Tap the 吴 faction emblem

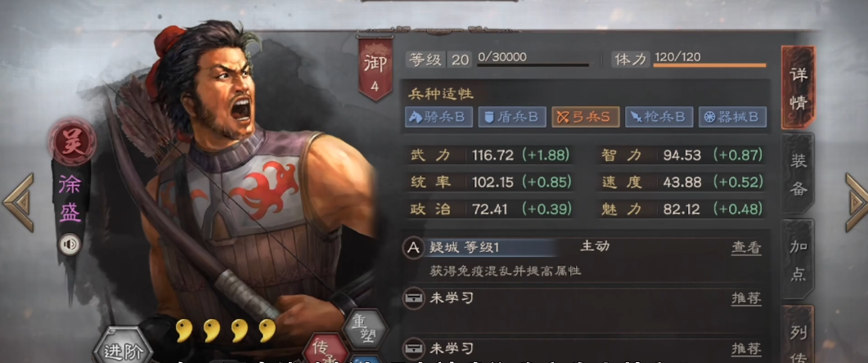(x=72, y=140)
